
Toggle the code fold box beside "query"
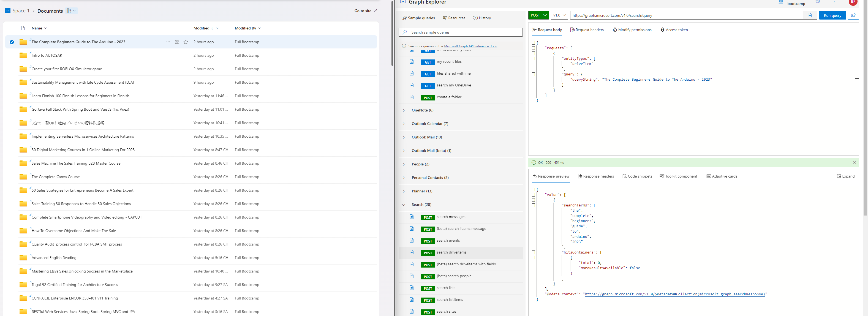click(534, 74)
